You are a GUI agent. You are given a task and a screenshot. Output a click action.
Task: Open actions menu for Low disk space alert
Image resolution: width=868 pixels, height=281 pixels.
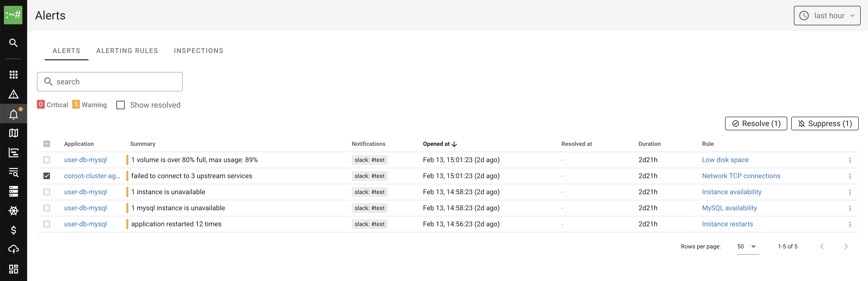850,160
